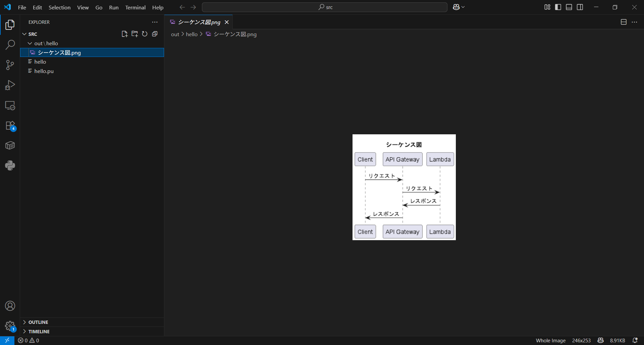Open hello.pu file in Explorer
644x345 pixels.
pos(44,71)
